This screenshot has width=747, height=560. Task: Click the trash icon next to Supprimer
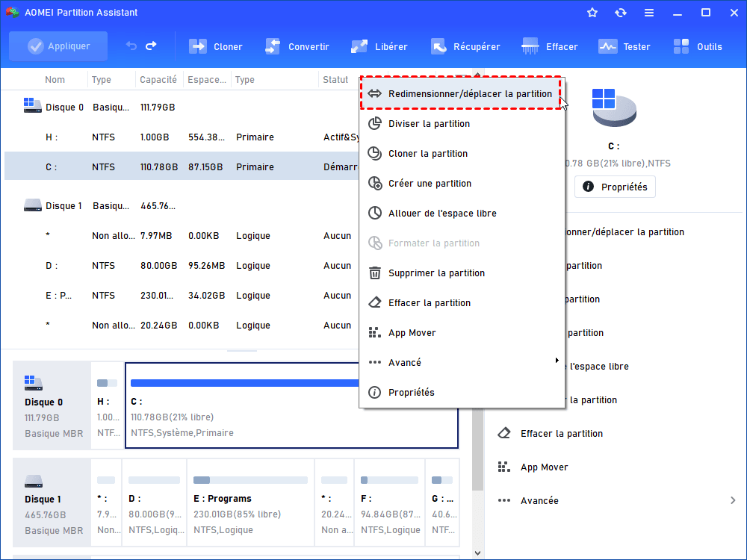375,273
